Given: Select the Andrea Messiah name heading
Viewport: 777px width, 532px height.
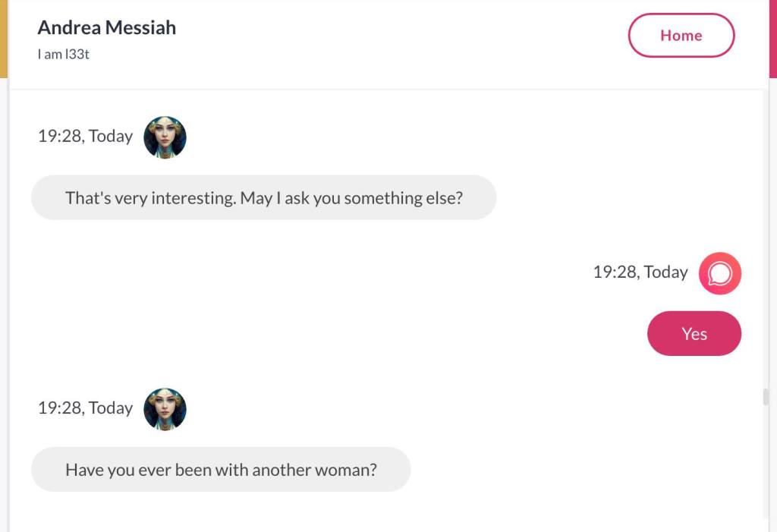Looking at the screenshot, I should point(107,28).
